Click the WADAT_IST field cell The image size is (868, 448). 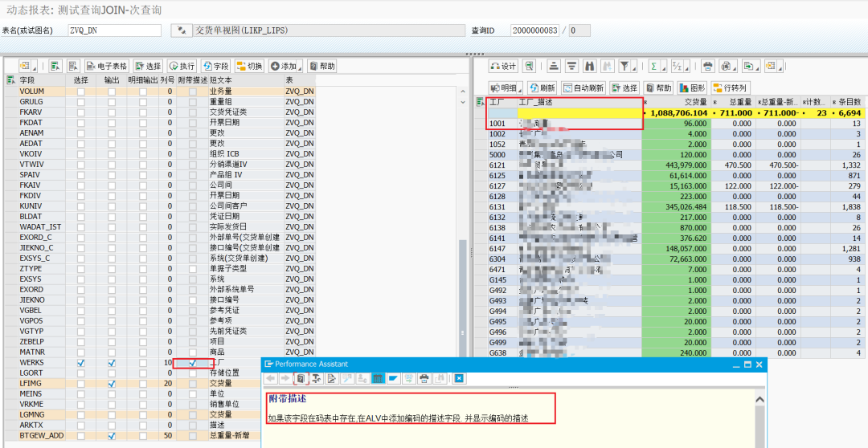coord(42,226)
